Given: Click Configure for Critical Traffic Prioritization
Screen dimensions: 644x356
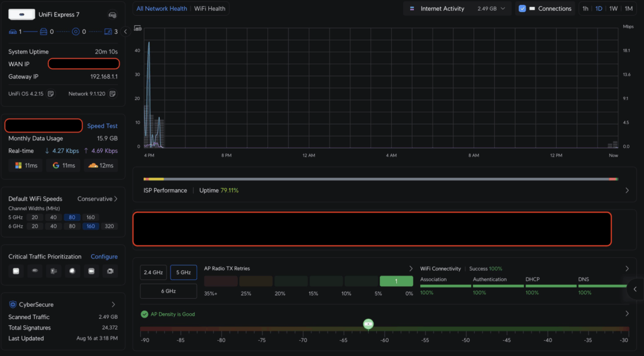Looking at the screenshot, I should tap(104, 257).
